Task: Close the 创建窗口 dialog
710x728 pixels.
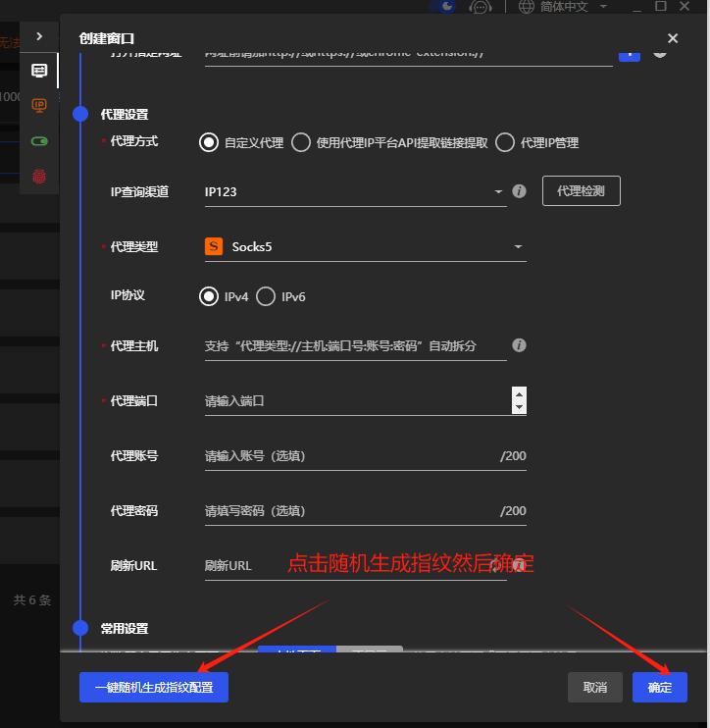Action: 673,38
